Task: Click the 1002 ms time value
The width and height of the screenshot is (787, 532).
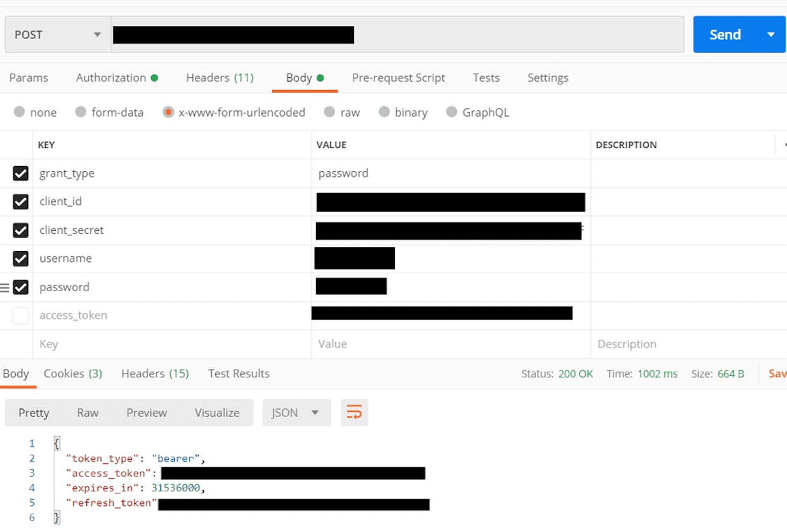Action: (658, 374)
